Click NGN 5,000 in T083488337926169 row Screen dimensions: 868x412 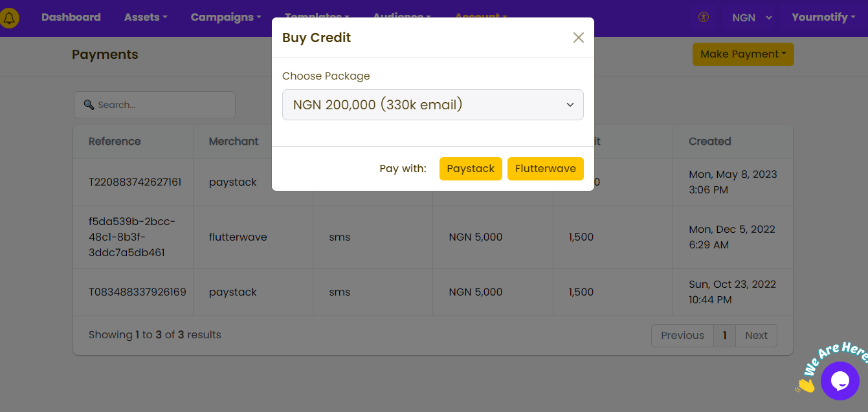click(x=476, y=292)
